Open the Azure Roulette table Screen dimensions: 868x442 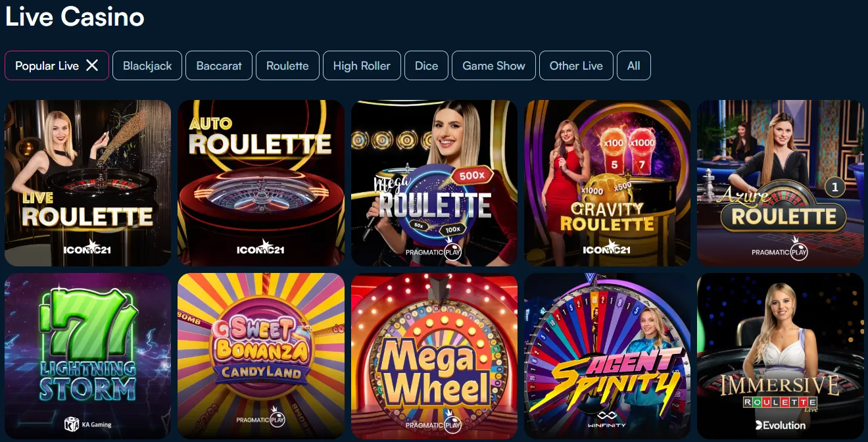(781, 183)
